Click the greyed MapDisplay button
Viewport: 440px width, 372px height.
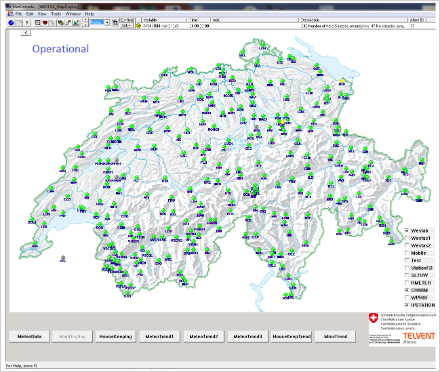coord(72,336)
